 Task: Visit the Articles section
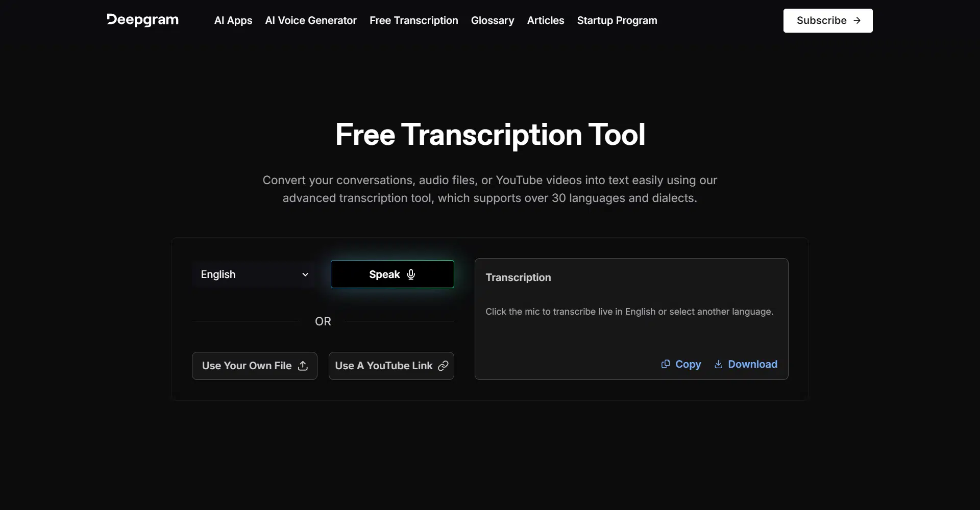pos(545,20)
